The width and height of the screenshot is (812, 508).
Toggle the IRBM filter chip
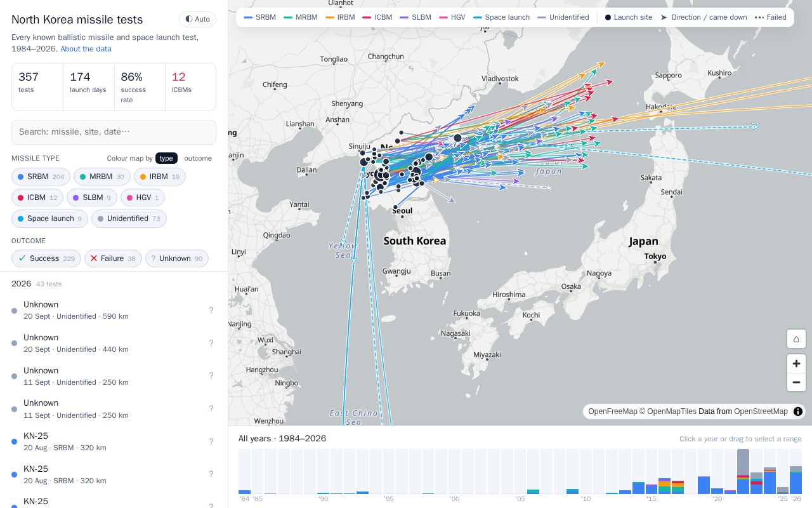tap(160, 177)
